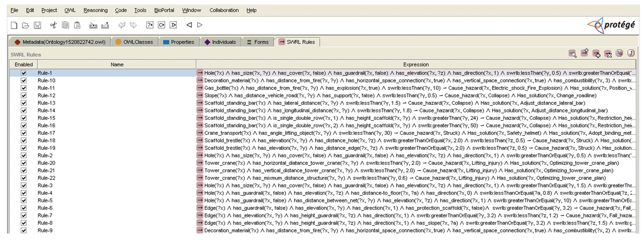
Task: Open the SQWRL query tab icon
Action: [x=619, y=53]
